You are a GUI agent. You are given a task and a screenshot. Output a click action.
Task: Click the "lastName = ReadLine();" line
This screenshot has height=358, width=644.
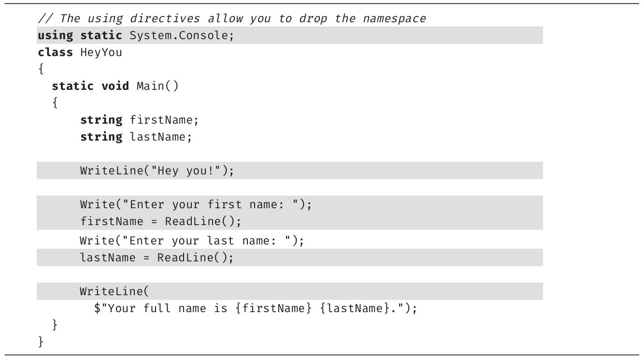[157, 258]
